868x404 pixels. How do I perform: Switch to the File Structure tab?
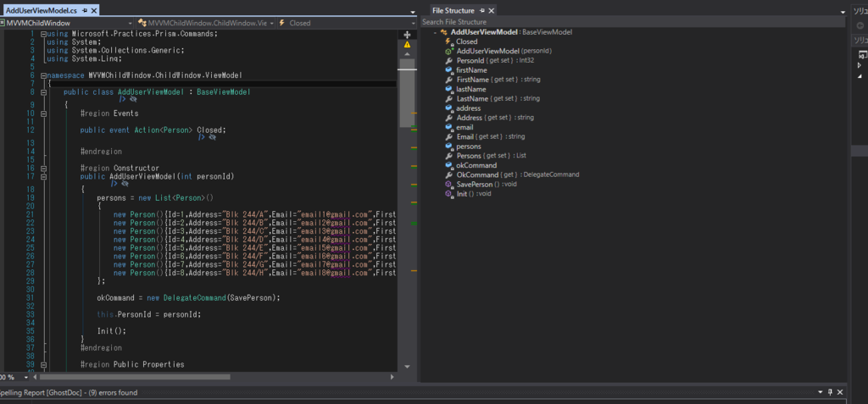453,10
